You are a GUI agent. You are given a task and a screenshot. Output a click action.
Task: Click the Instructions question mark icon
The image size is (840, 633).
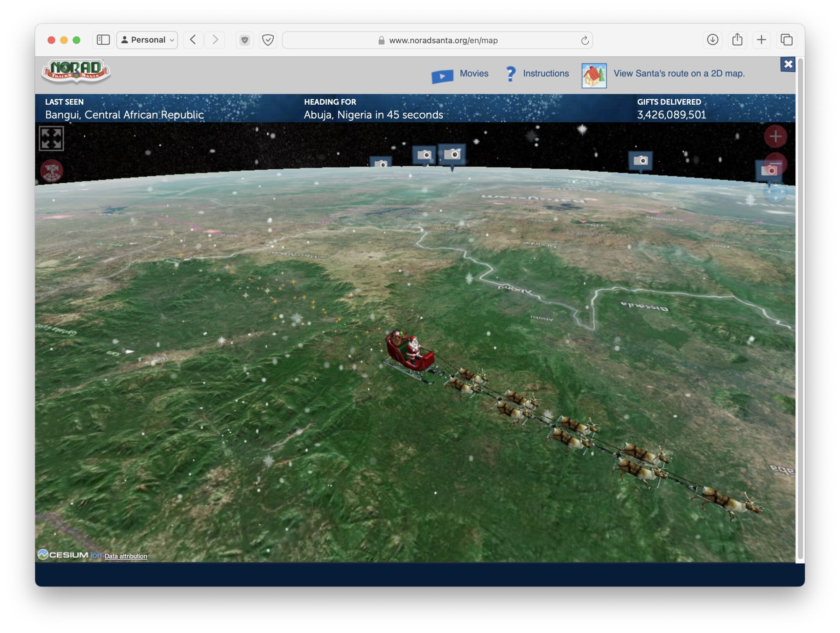[511, 73]
